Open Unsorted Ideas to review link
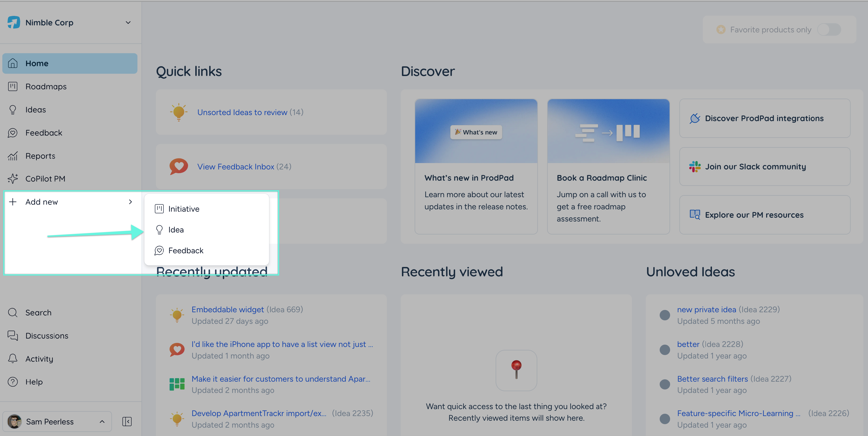The height and width of the screenshot is (436, 868). [242, 112]
